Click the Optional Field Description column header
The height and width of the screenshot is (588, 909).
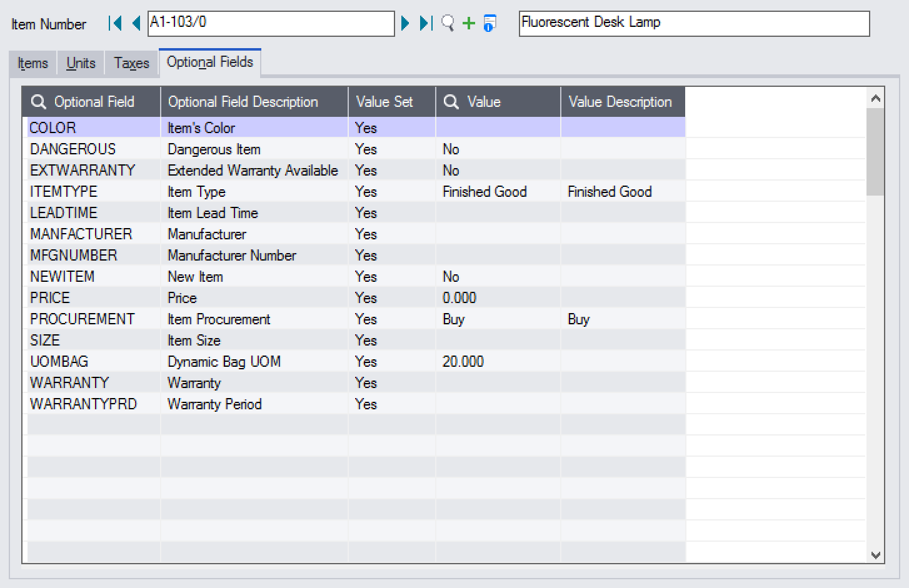(254, 102)
